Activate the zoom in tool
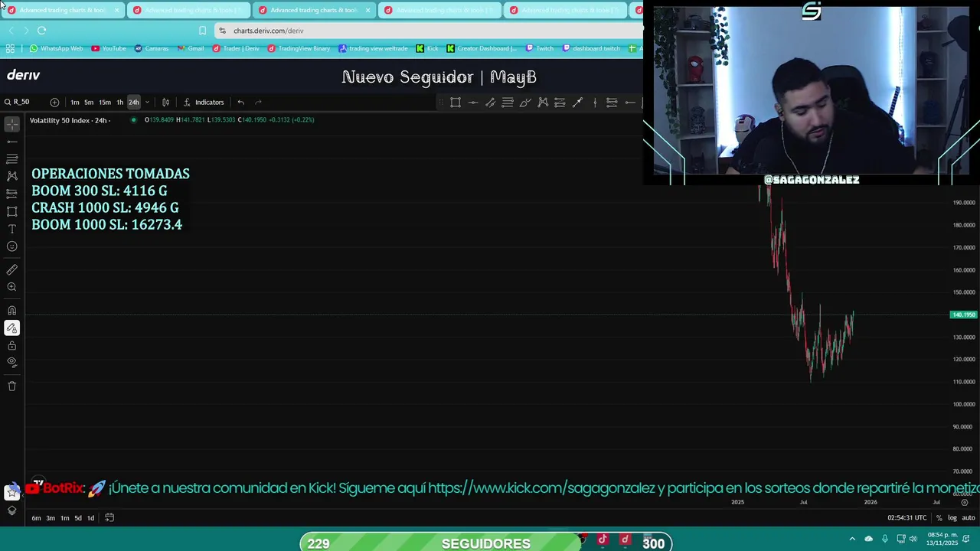980x551 pixels. click(x=12, y=287)
